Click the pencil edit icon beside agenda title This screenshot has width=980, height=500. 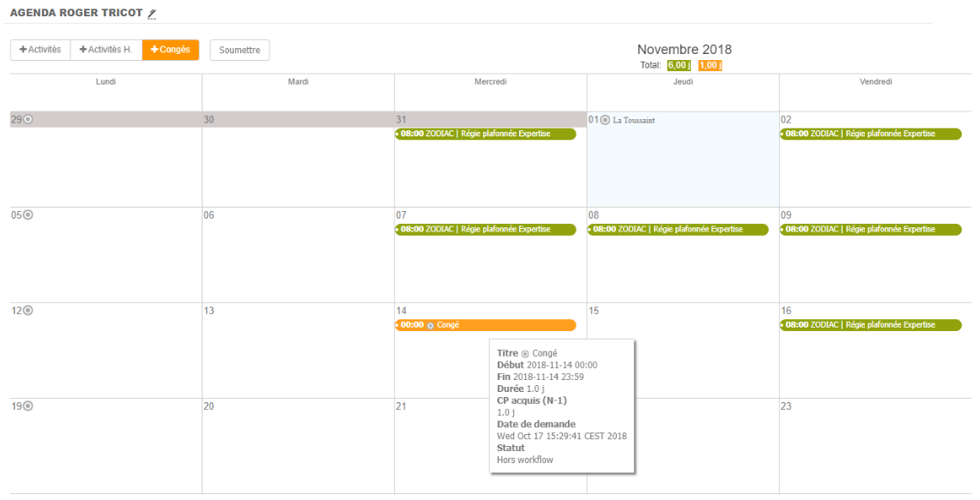click(152, 14)
